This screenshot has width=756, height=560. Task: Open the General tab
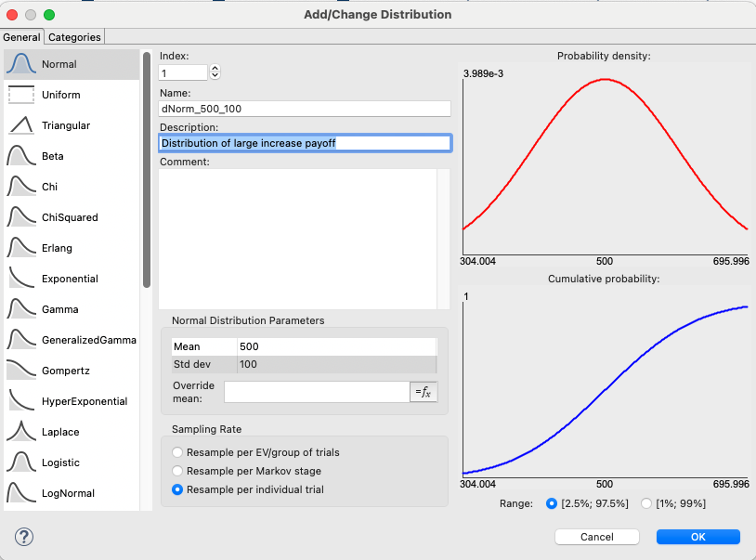[21, 36]
